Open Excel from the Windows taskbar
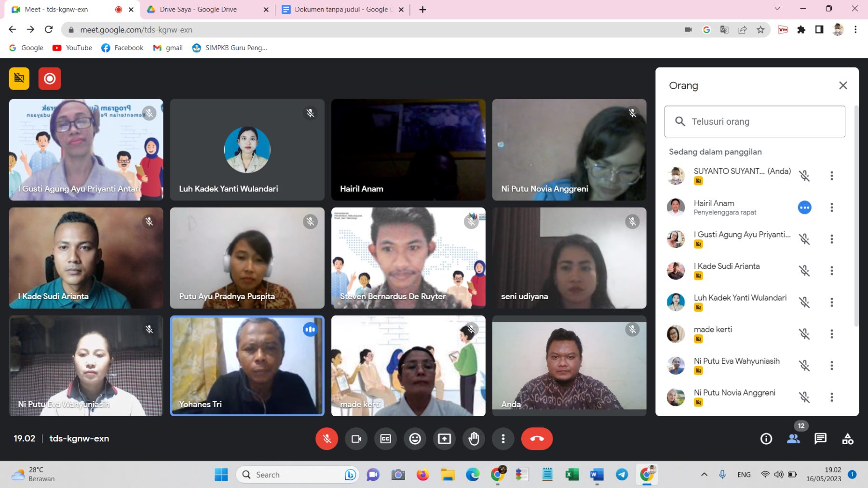 click(x=571, y=475)
